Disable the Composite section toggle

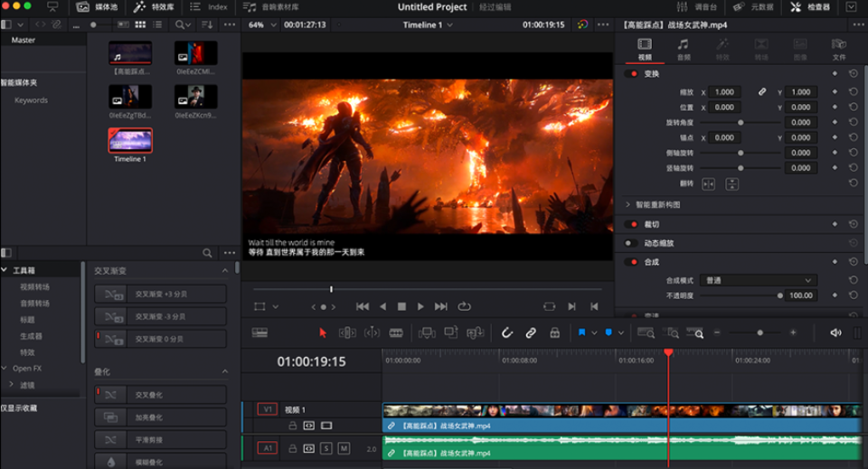(631, 261)
